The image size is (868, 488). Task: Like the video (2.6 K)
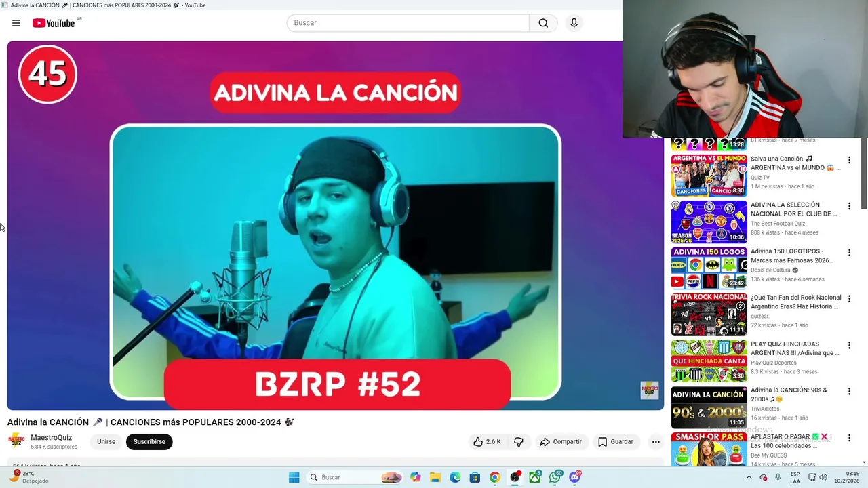[x=487, y=441]
